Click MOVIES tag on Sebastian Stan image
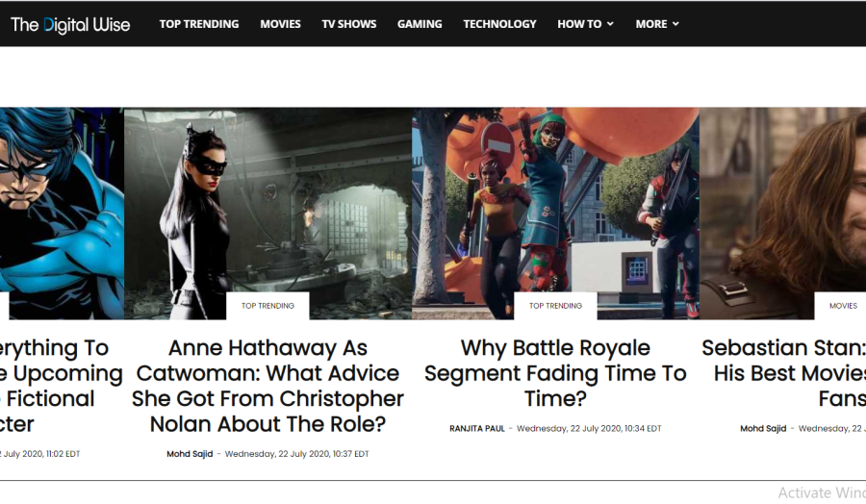This screenshot has height=504, width=866. (x=843, y=306)
